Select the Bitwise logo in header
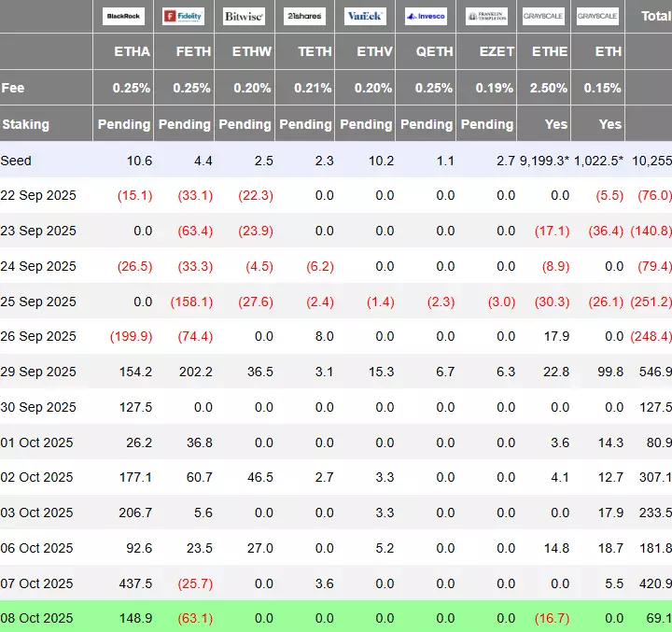 244,17
